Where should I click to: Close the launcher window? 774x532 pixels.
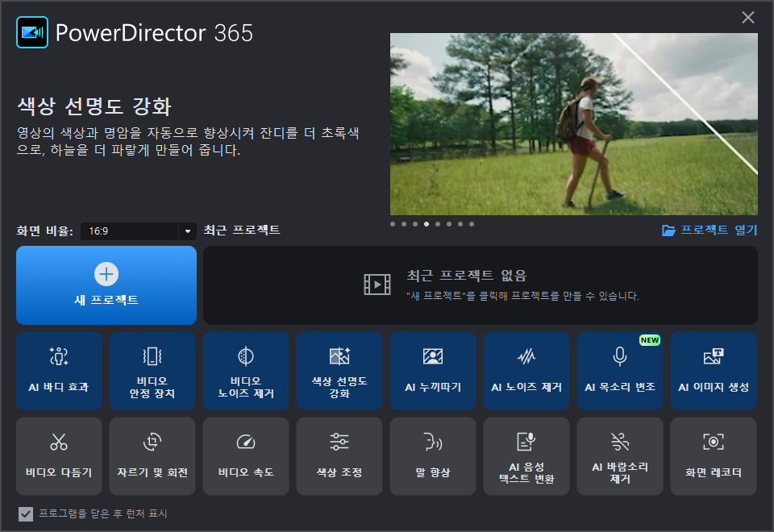pos(748,18)
